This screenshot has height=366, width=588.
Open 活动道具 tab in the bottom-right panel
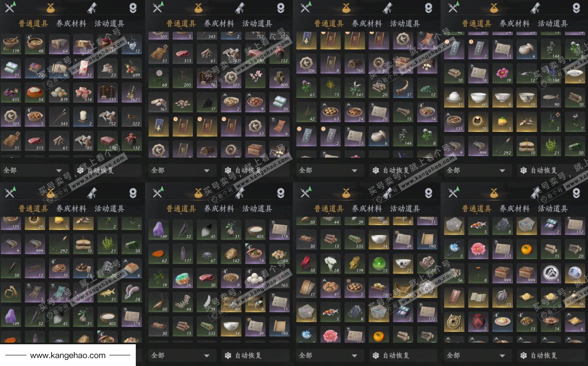click(x=553, y=209)
